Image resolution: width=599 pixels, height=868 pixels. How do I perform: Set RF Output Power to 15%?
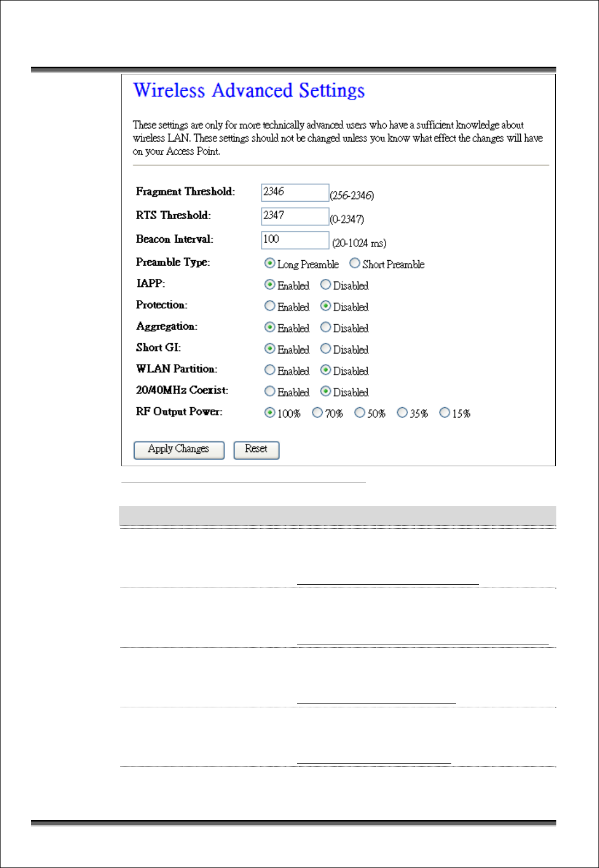click(445, 413)
